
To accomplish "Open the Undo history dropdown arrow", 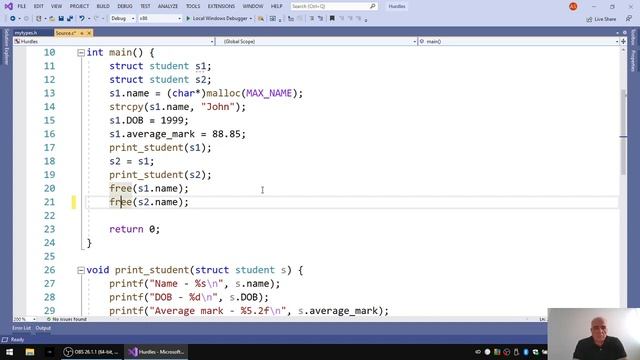I will point(89,18).
